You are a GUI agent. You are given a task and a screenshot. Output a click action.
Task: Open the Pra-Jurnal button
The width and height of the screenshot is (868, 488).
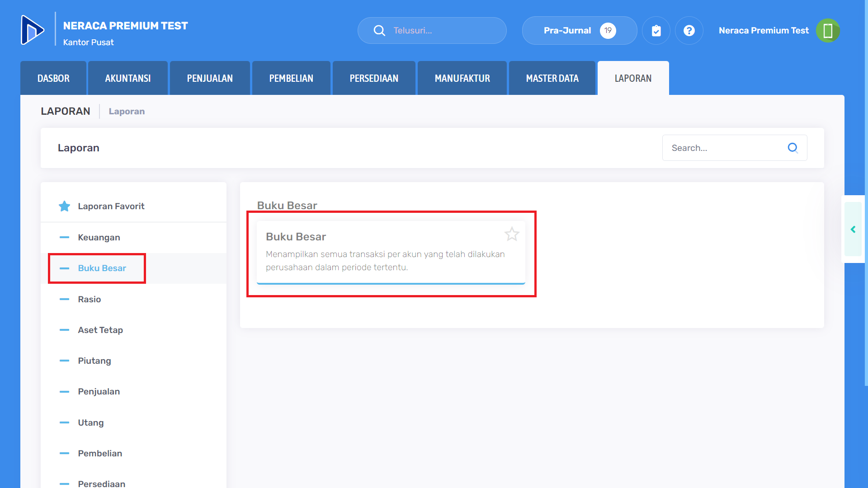pos(579,31)
